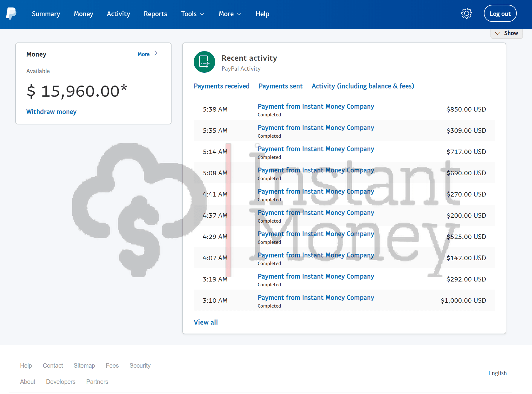The image size is (532, 394).
Task: Click Withdraw money link
Action: pyautogui.click(x=51, y=112)
